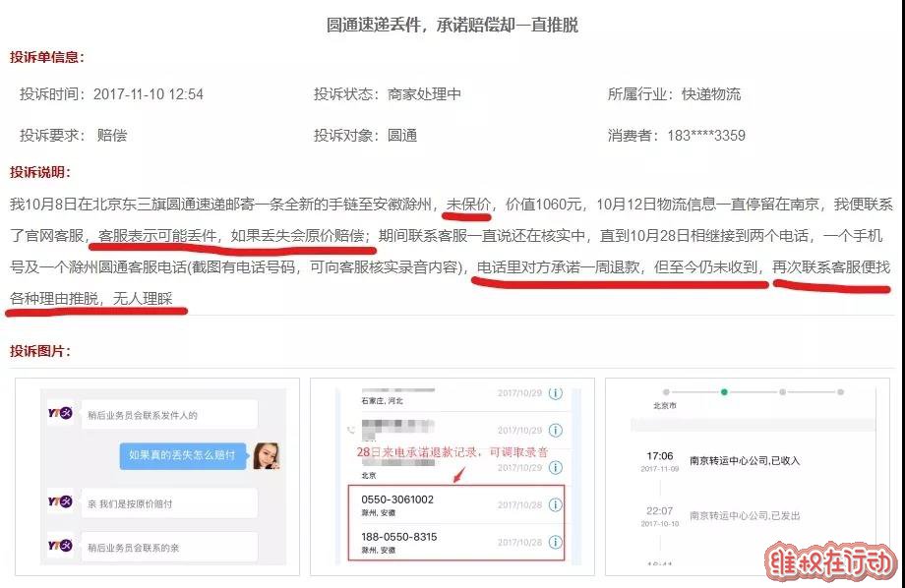Click the info icon beside 0550-3061002

pos(555,504)
